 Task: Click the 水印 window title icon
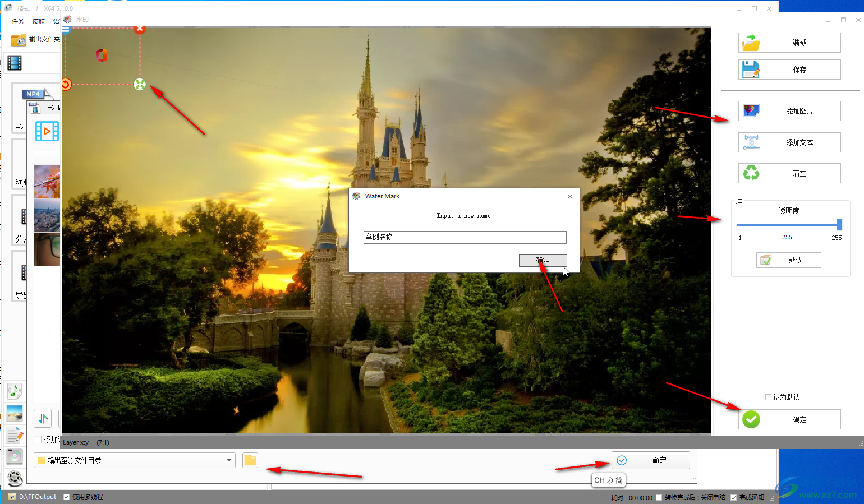67,19
